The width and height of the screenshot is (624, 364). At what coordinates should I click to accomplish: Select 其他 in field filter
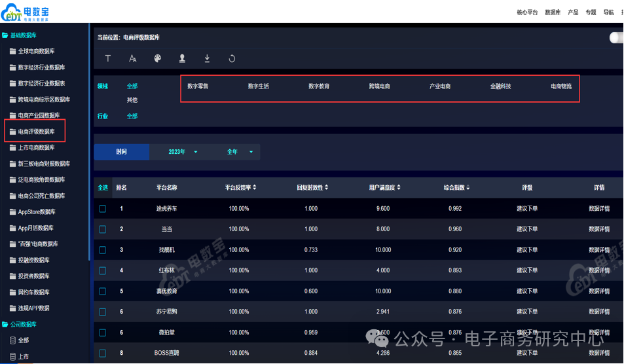pos(132,100)
